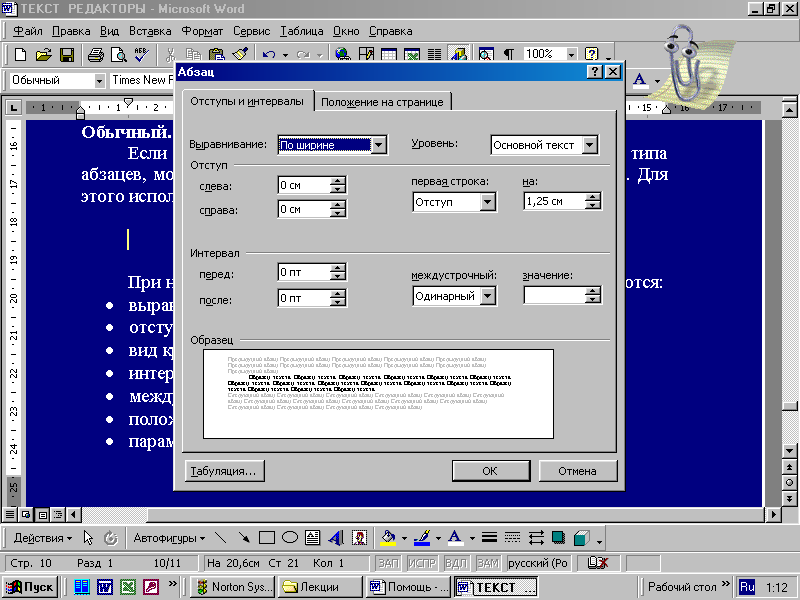This screenshot has height=600, width=800.
Task: Open Табуляция tab settings
Action: click(x=224, y=471)
